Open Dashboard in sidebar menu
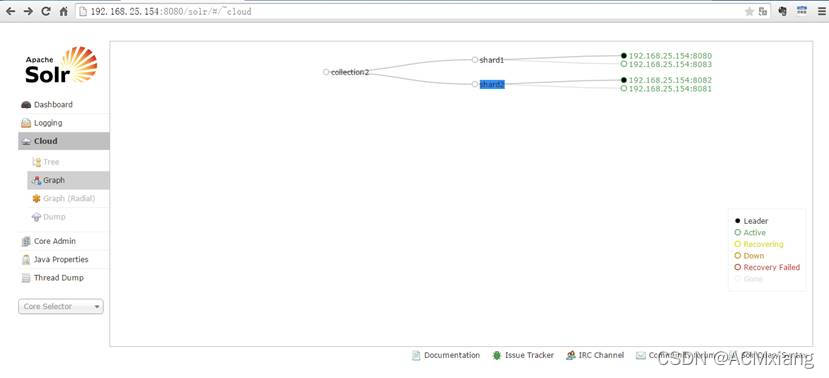Screen dimensions: 829x378 (64, 105)
